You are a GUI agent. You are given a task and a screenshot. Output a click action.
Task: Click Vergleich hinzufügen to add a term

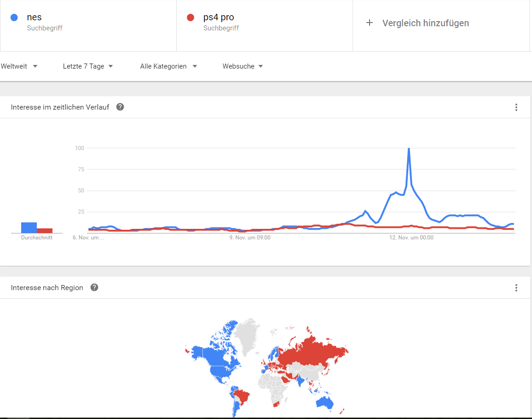point(425,23)
